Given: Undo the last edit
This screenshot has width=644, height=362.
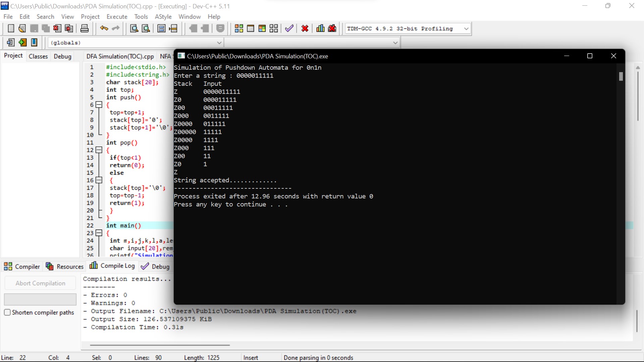Looking at the screenshot, I should [x=104, y=28].
